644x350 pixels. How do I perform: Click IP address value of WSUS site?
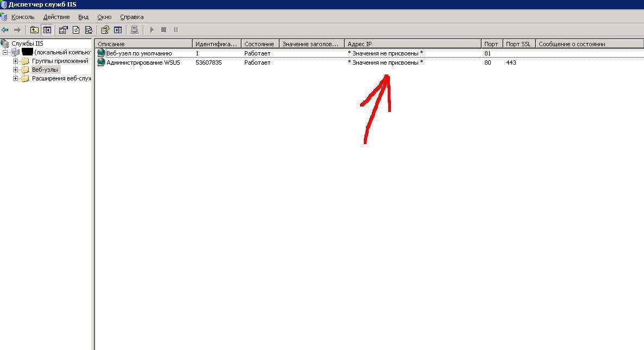(385, 62)
